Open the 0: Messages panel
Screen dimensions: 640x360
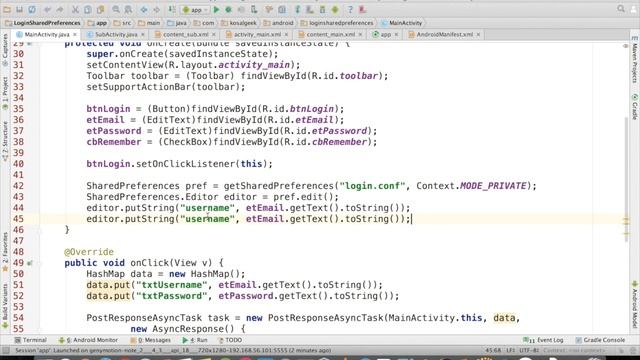(151, 340)
